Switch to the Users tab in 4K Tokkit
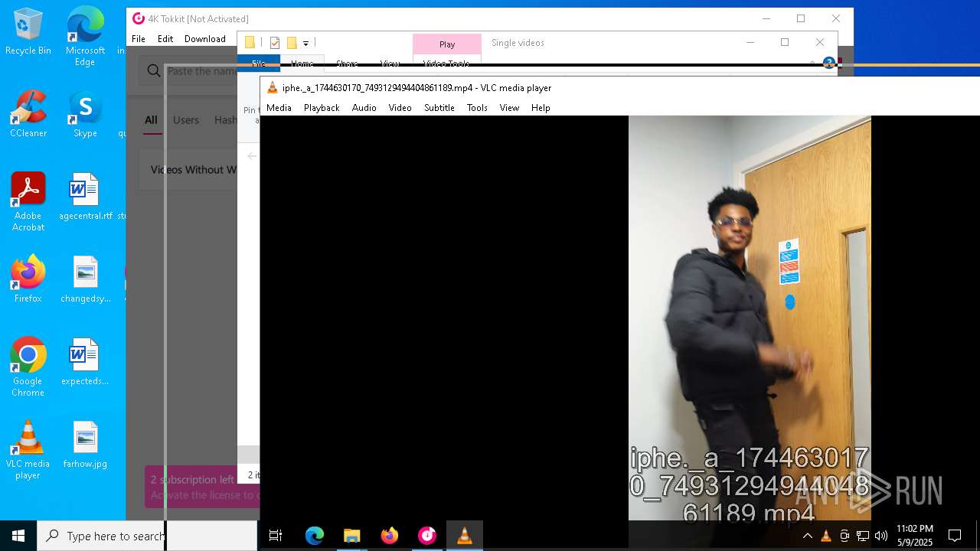The image size is (980, 551). click(186, 120)
